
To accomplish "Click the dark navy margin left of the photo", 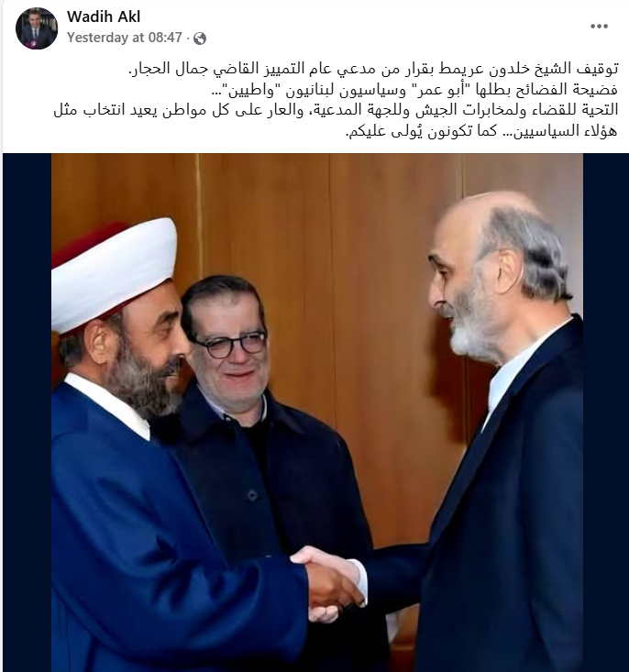I will pyautogui.click(x=27, y=413).
